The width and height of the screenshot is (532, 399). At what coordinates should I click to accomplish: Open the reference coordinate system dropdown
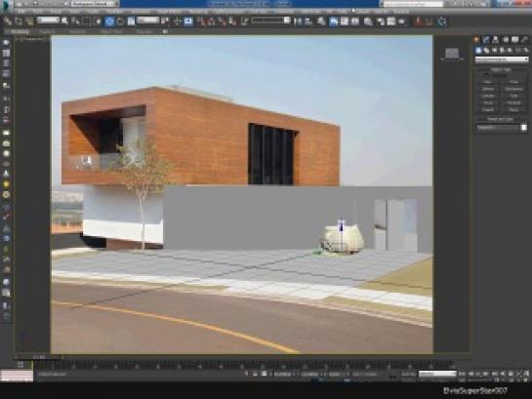pyautogui.click(x=148, y=20)
